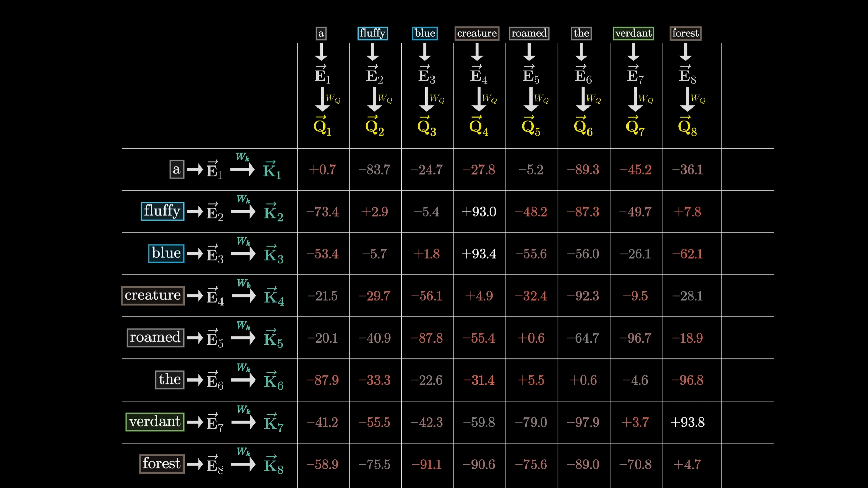Select the cell with value +93.0
This screenshot has width=868, height=488.
click(x=479, y=212)
